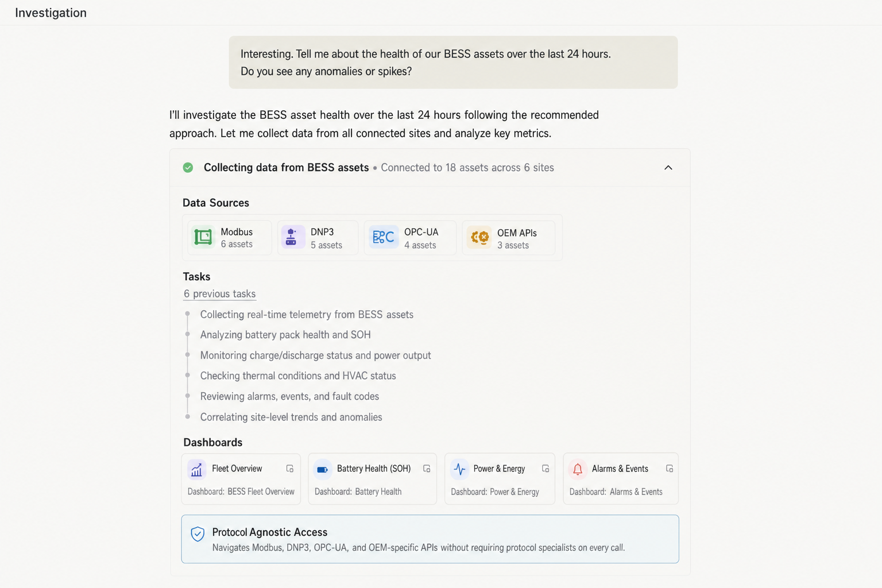Select the Modbus data source icon
The width and height of the screenshot is (882, 588).
202,237
